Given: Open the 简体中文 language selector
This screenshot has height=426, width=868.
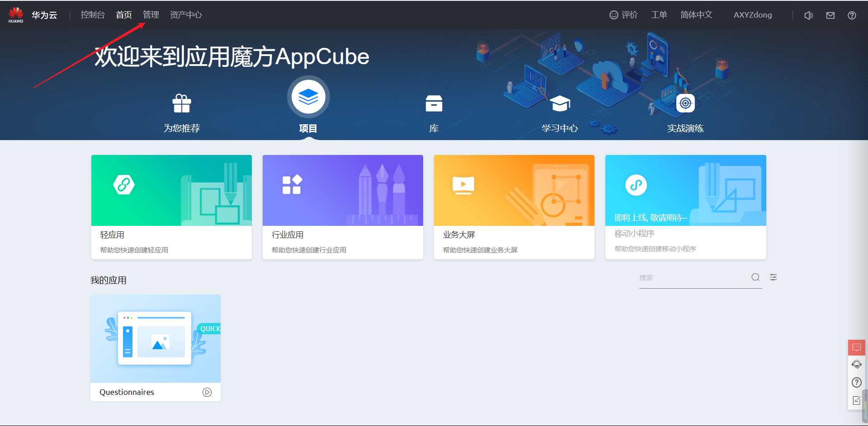Looking at the screenshot, I should click(696, 15).
